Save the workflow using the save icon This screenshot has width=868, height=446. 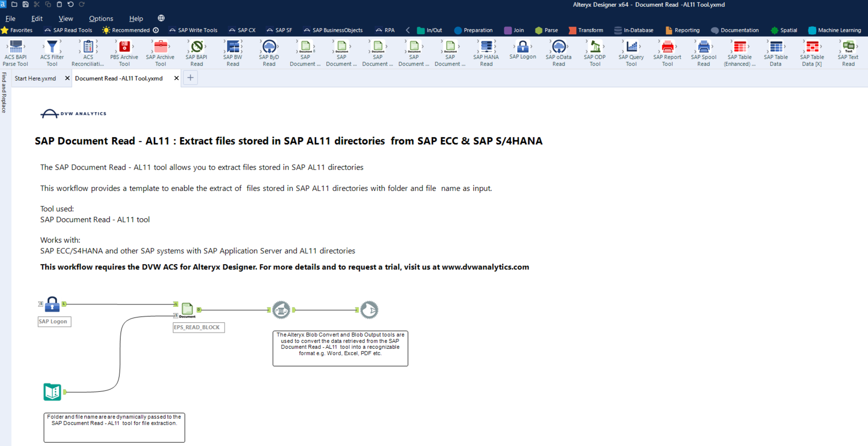click(25, 4)
